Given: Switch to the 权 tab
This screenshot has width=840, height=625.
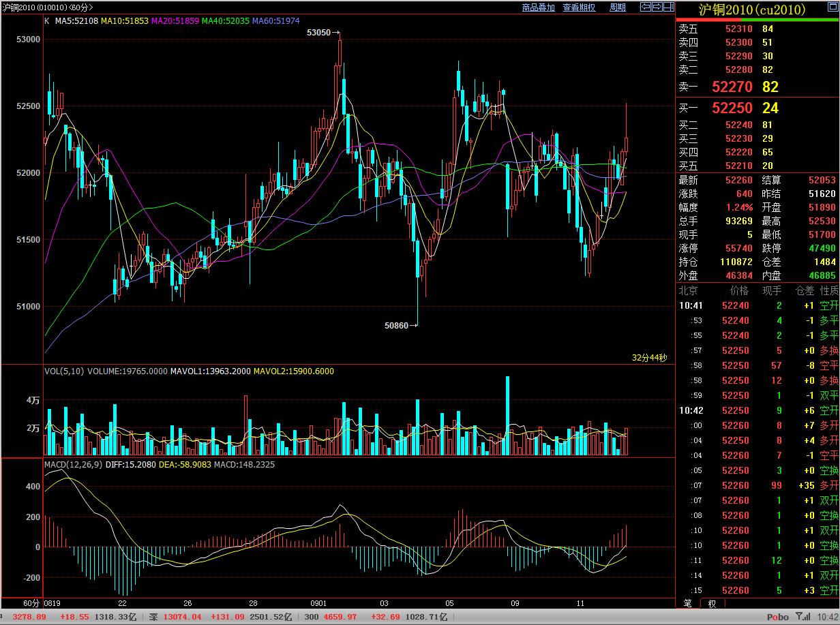Looking at the screenshot, I should (712, 603).
